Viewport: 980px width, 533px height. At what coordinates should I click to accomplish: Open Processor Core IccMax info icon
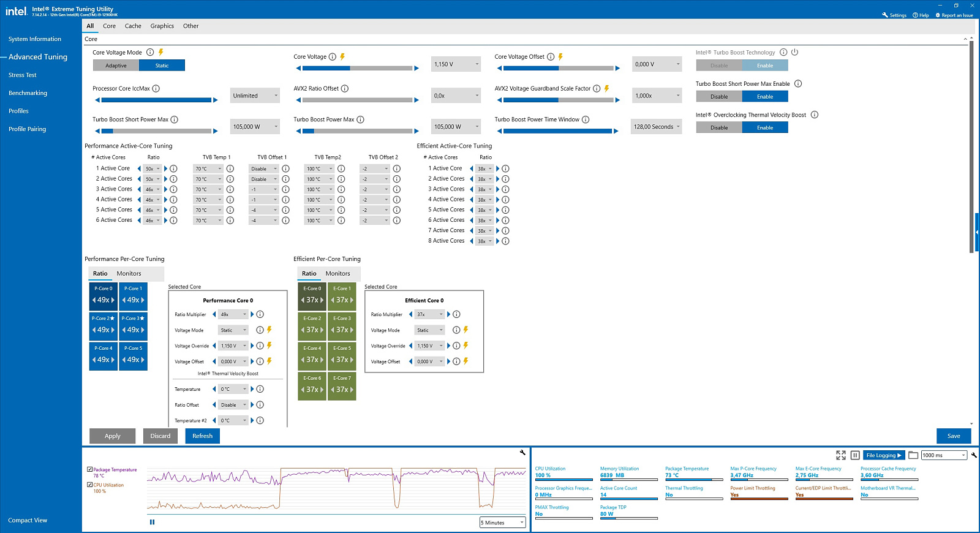pyautogui.click(x=156, y=88)
